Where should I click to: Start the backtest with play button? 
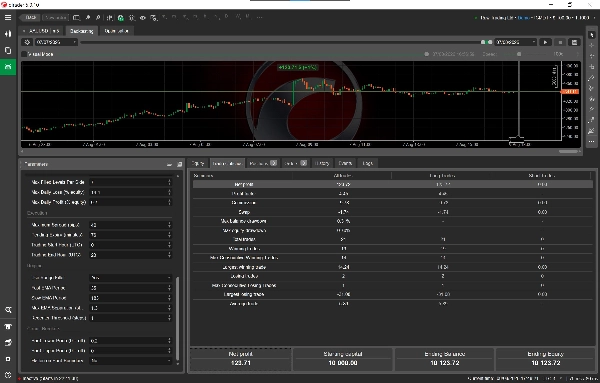(x=545, y=42)
